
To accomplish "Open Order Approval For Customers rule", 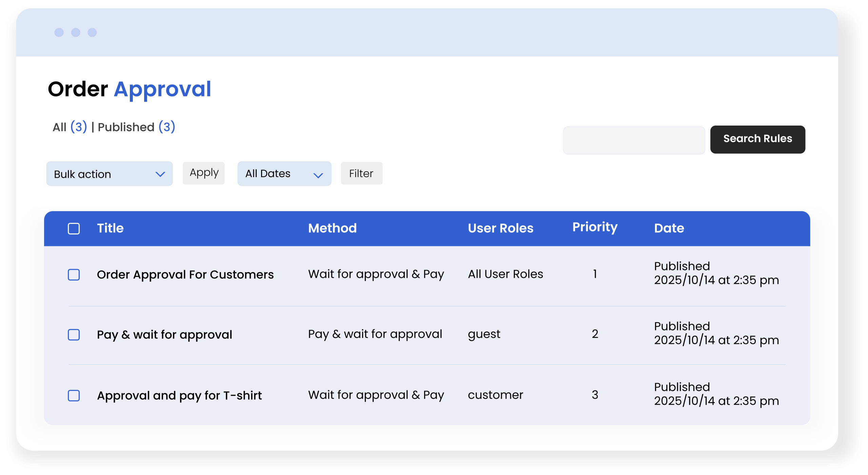I will [x=185, y=274].
